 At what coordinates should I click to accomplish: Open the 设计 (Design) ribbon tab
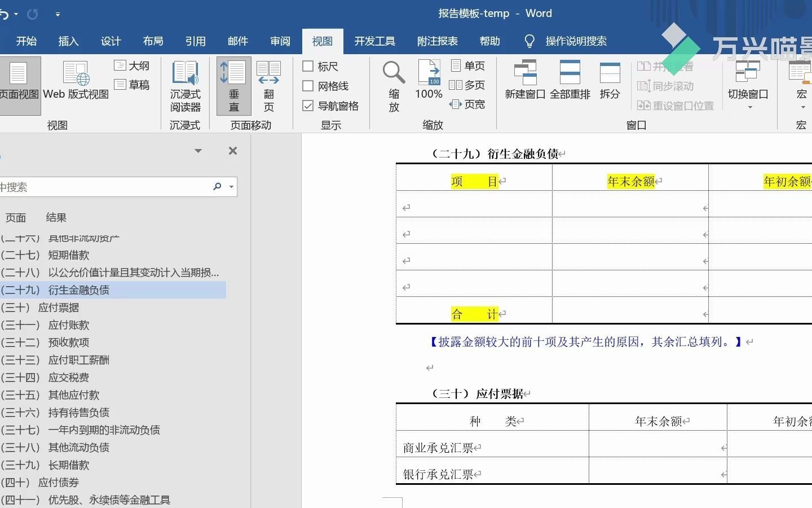111,41
